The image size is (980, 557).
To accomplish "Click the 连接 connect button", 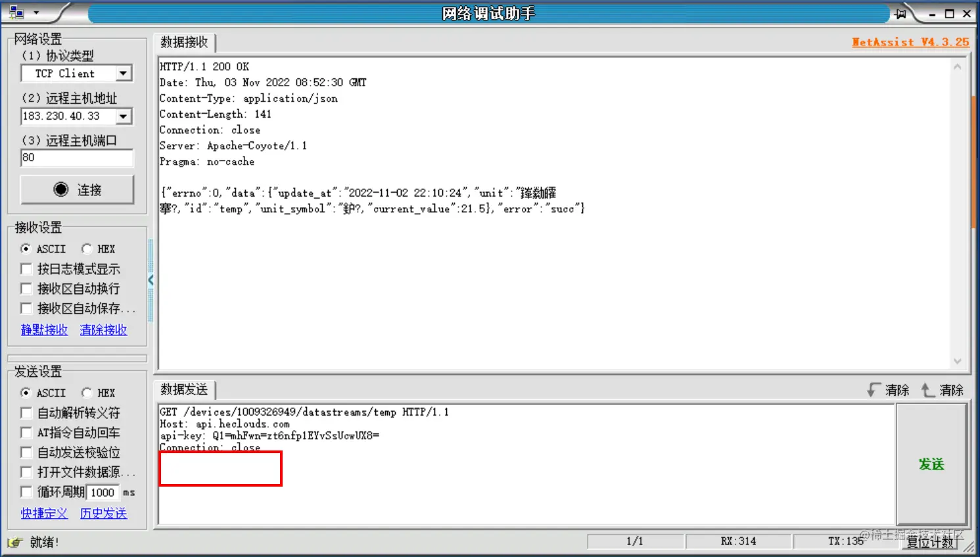I will pos(77,189).
